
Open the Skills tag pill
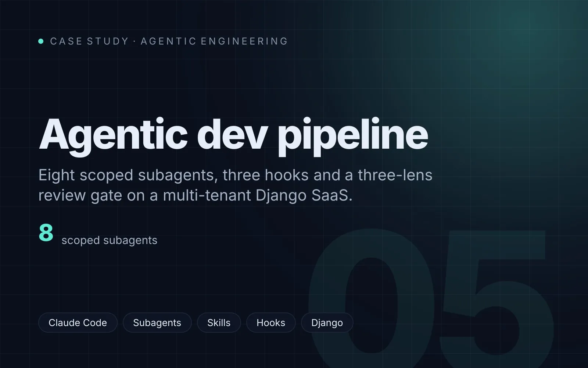click(219, 323)
